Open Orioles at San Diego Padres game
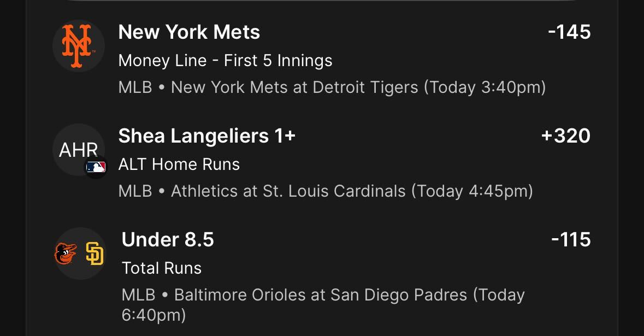Viewport: 644px width, 336px height. 320,295
